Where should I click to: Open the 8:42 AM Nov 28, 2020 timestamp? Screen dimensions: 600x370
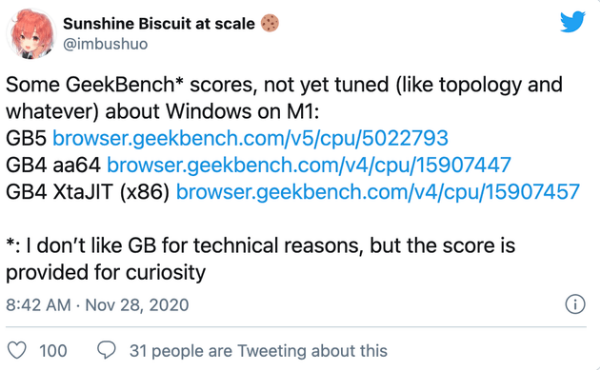pyautogui.click(x=97, y=305)
